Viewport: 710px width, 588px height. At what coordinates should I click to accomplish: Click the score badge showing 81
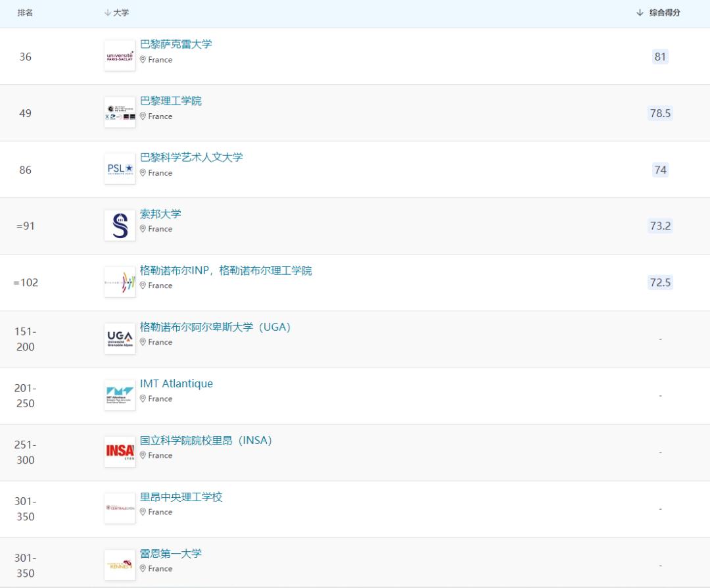tap(659, 57)
